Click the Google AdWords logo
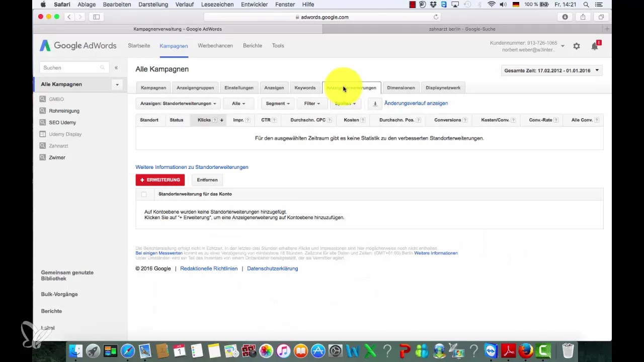Viewport: 644px width, 362px height. point(78,46)
